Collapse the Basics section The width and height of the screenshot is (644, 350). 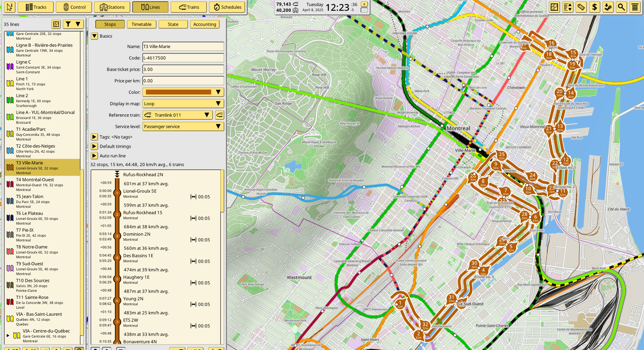[x=94, y=36]
